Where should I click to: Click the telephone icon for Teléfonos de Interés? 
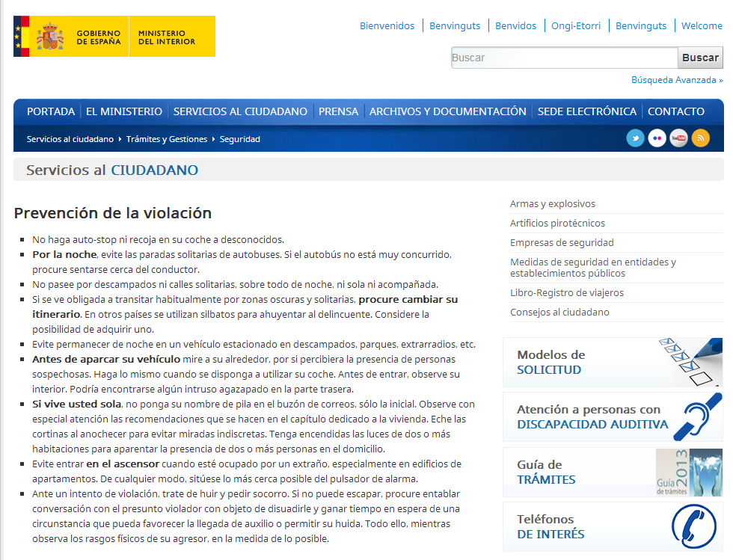tap(693, 527)
